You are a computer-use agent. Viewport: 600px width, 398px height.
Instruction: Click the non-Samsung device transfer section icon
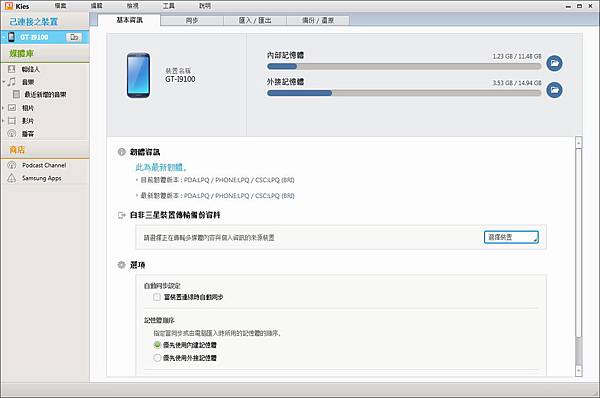click(x=121, y=215)
